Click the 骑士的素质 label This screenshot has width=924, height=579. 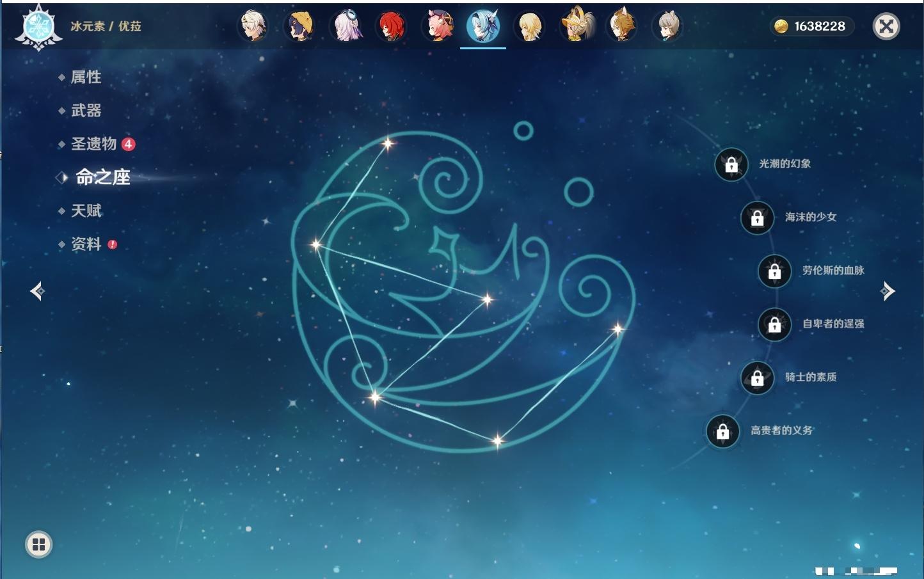[811, 377]
